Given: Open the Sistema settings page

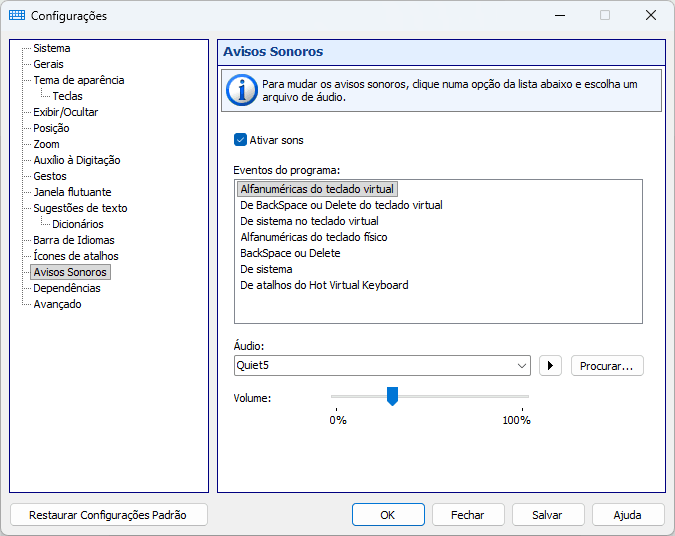Looking at the screenshot, I should 52,48.
